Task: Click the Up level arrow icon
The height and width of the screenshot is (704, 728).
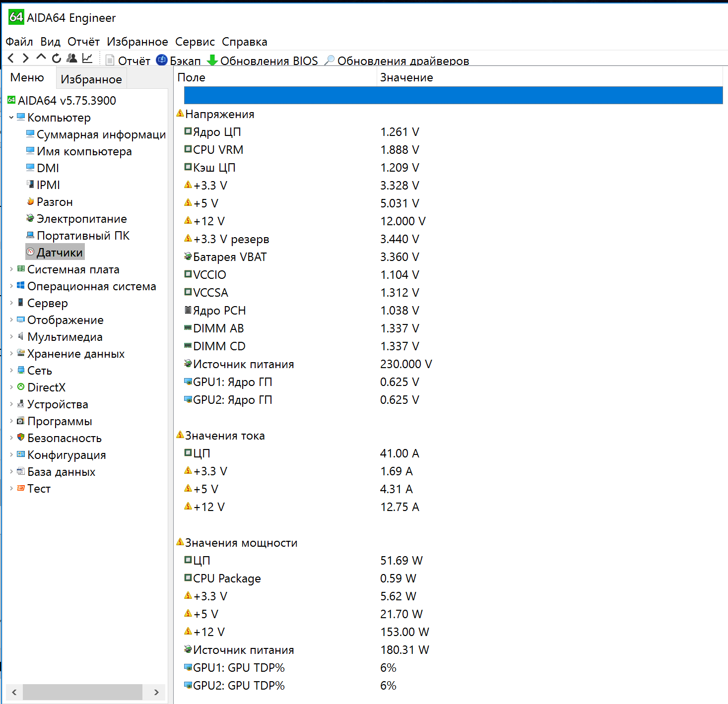Action: pos(41,58)
